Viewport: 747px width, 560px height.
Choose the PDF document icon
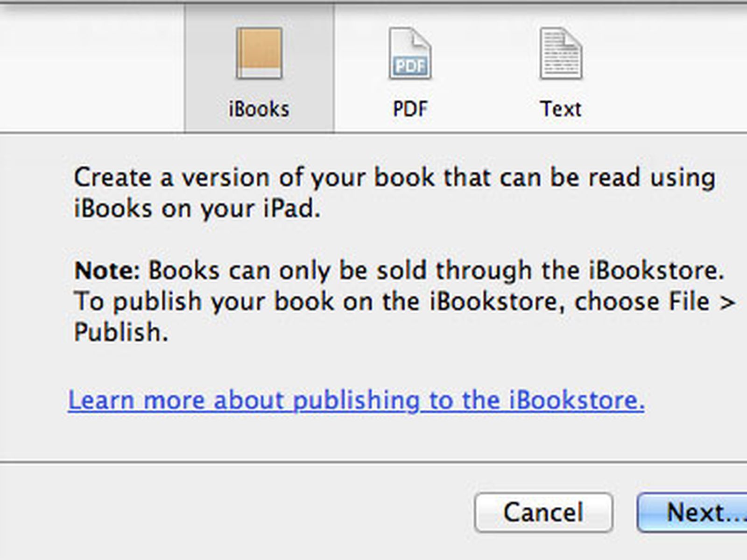[x=410, y=53]
